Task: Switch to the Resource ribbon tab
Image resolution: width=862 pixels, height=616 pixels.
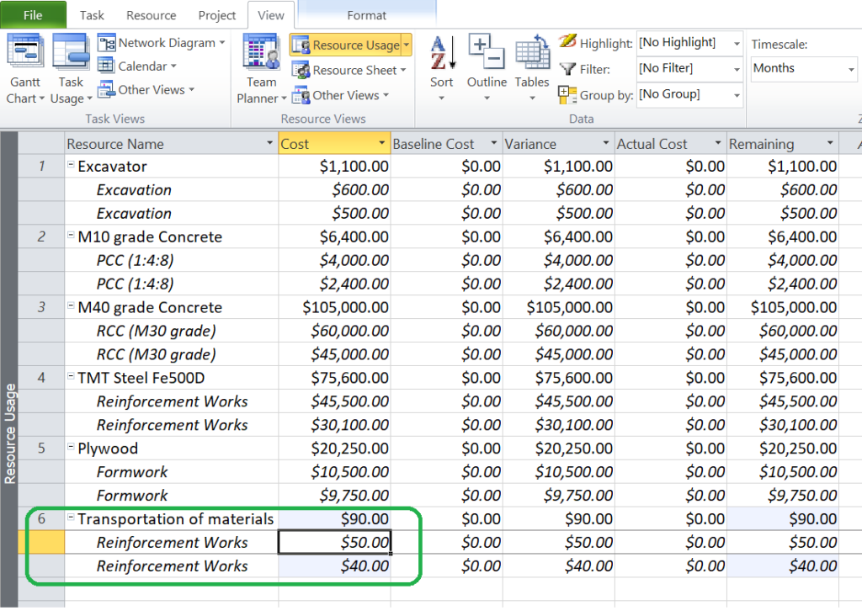Action: [x=151, y=15]
